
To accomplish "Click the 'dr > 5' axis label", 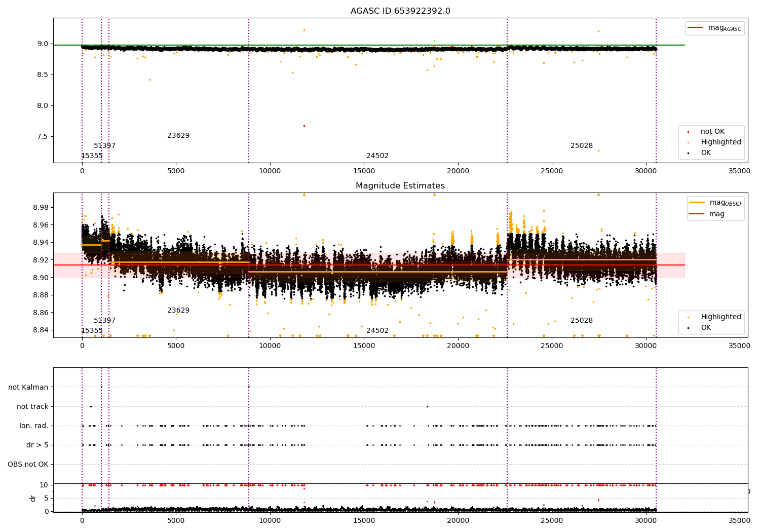I will tap(37, 445).
